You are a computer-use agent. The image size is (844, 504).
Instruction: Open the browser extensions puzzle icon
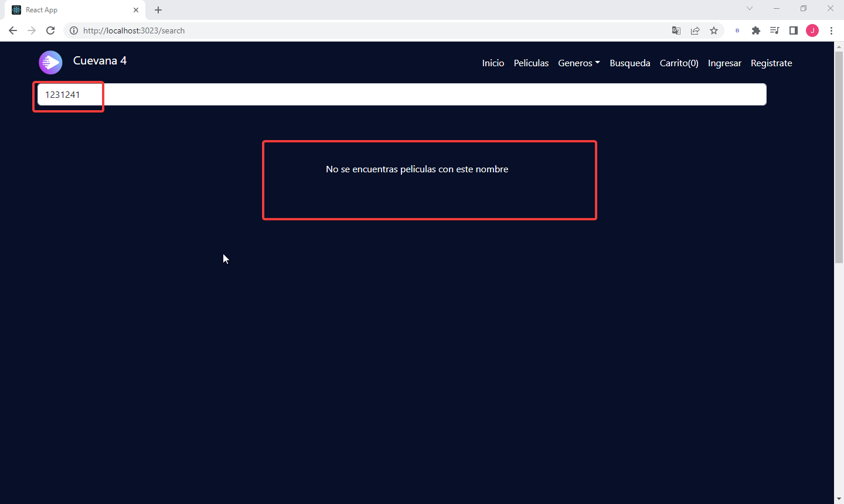pyautogui.click(x=756, y=30)
